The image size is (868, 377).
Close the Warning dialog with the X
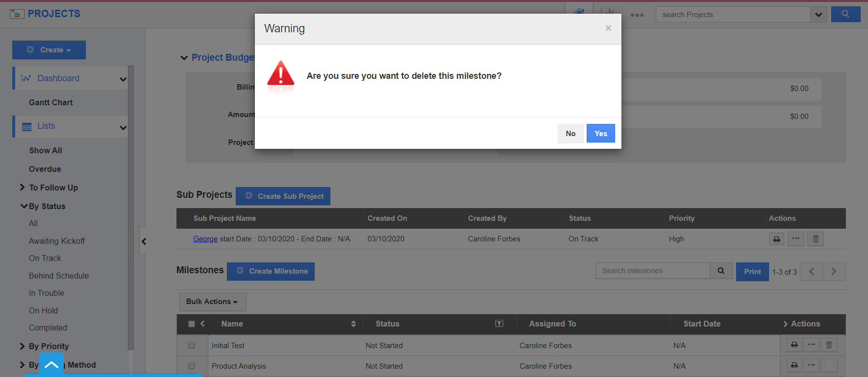(x=608, y=28)
